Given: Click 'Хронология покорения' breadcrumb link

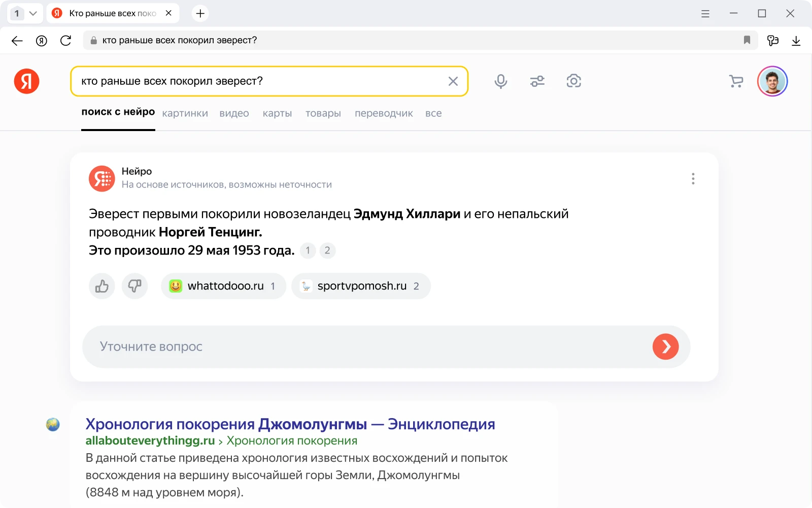Looking at the screenshot, I should pos(292,440).
